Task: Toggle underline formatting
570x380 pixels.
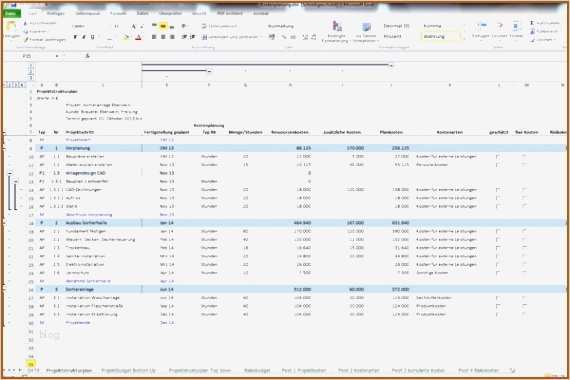Action: (x=93, y=37)
